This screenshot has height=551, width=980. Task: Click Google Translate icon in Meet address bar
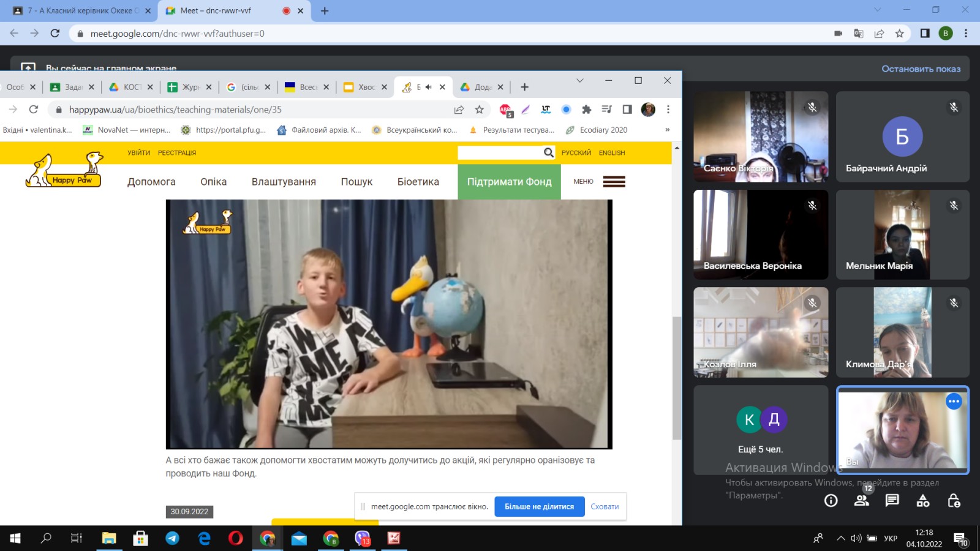click(858, 33)
